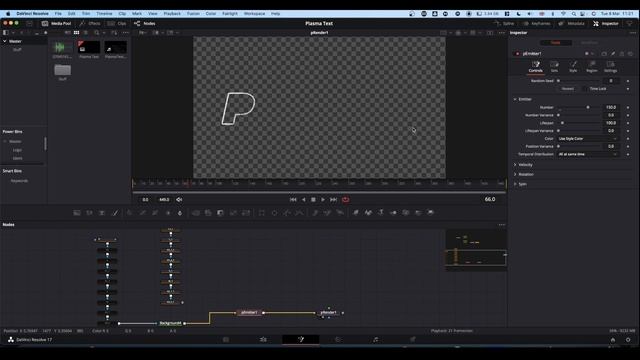The width and height of the screenshot is (640, 360).
Task: Switch to the Style tab in Inspector
Action: [x=573, y=67]
